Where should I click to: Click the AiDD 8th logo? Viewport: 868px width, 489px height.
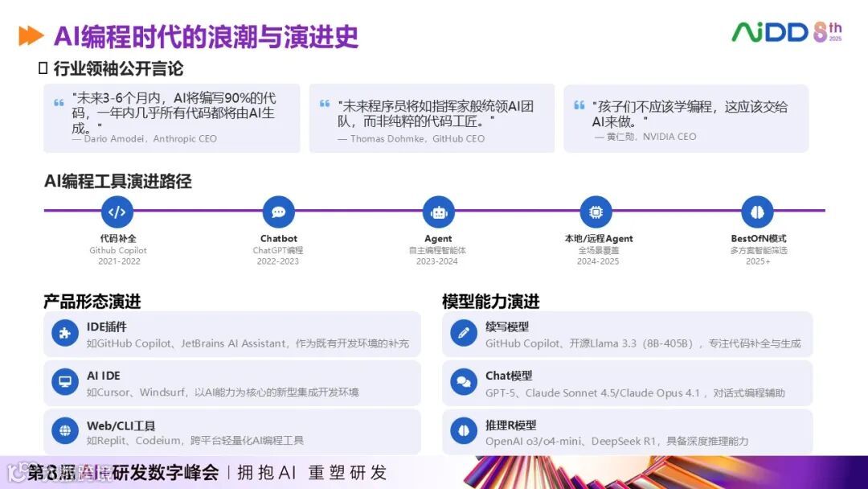[787, 32]
